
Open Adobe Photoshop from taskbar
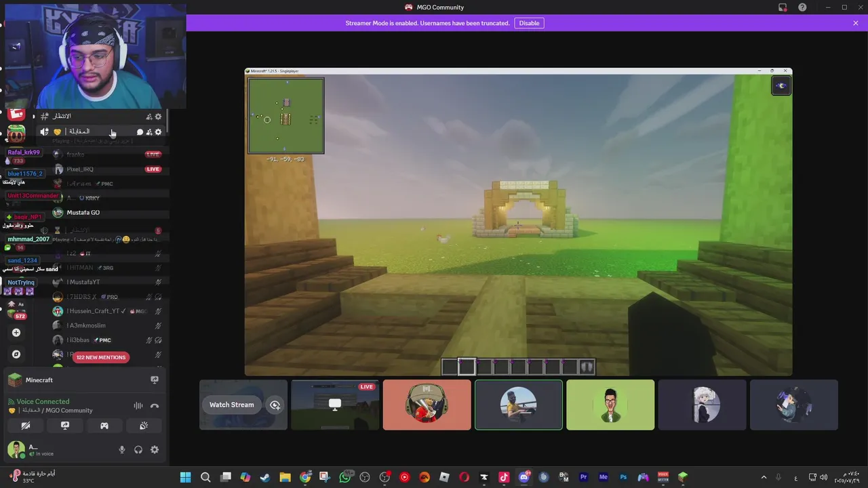[623, 477]
